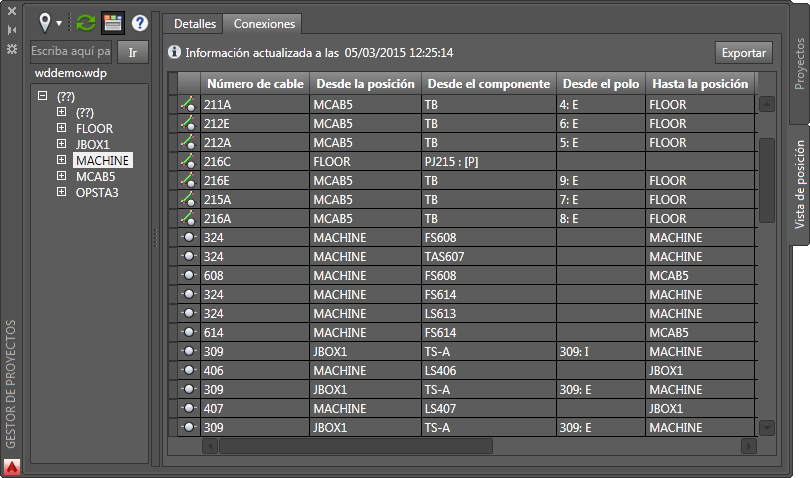Screen dimensions: 810x478
Task: Click the AutoCAD logo in bottom corner
Action: [x=12, y=466]
